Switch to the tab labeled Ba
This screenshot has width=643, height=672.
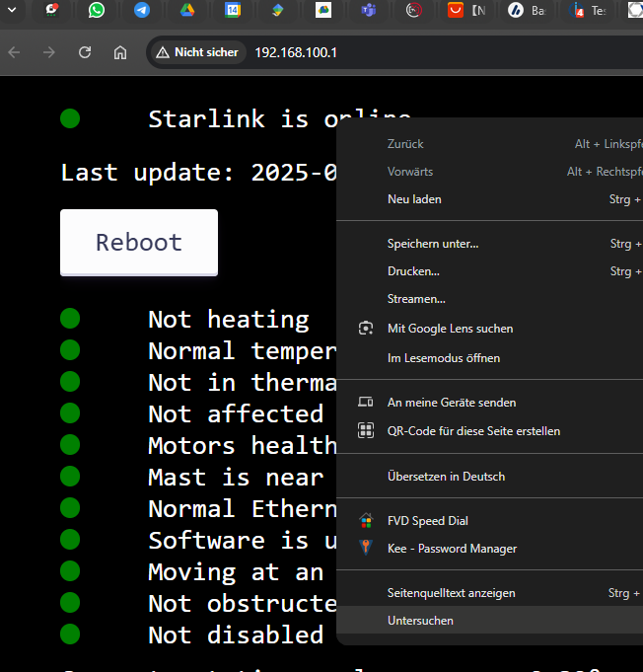click(x=527, y=10)
